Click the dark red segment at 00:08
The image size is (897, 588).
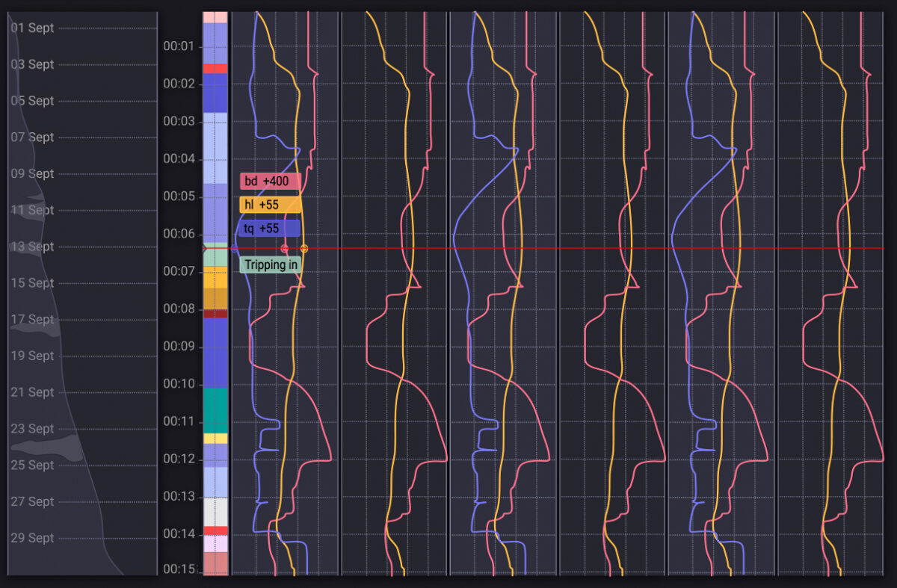pyautogui.click(x=215, y=314)
